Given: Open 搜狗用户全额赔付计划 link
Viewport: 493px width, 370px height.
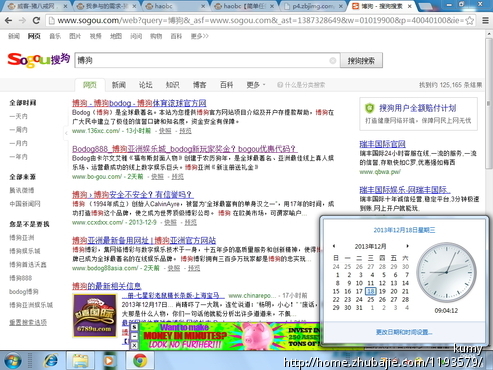Looking at the screenshot, I should point(417,108).
